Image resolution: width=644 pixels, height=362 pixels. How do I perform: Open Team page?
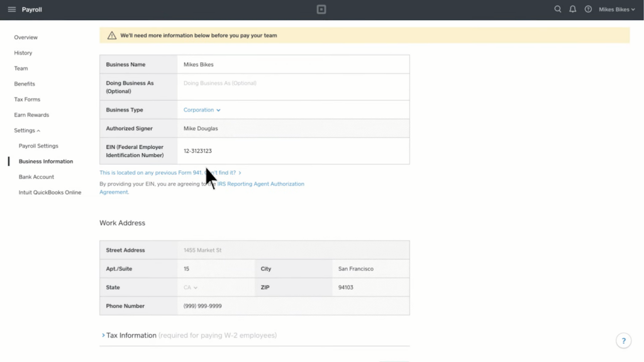pyautogui.click(x=21, y=69)
